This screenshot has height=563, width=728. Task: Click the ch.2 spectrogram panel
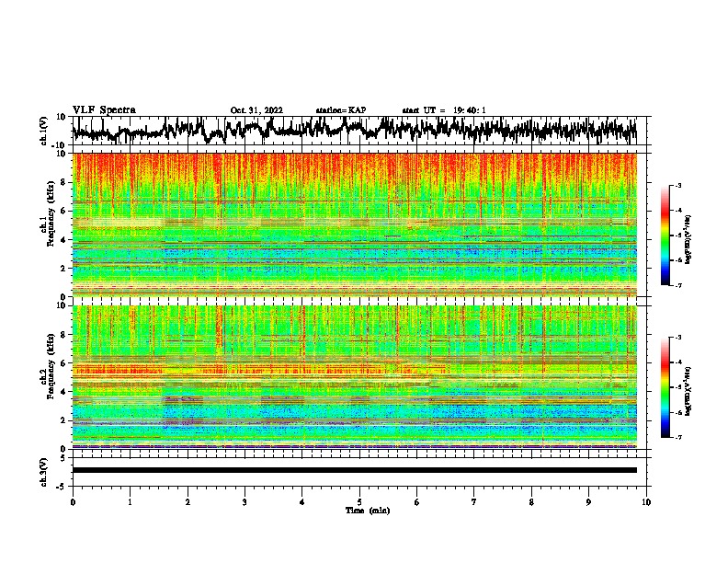pyautogui.click(x=355, y=377)
